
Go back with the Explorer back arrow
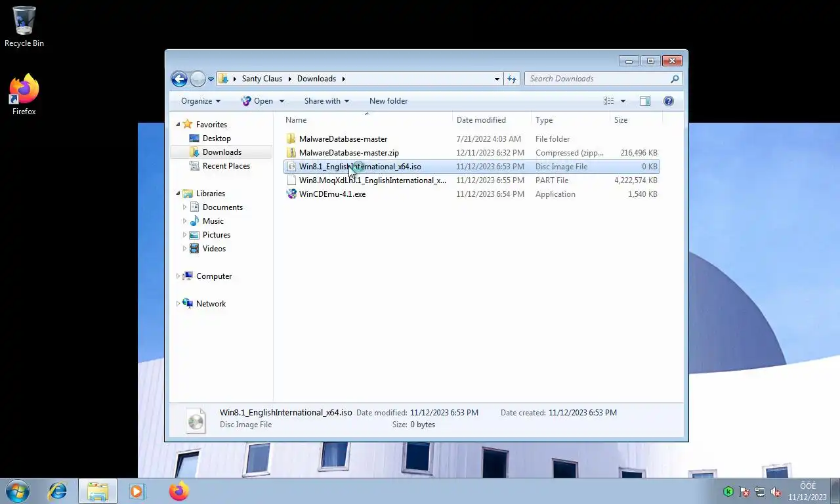179,79
